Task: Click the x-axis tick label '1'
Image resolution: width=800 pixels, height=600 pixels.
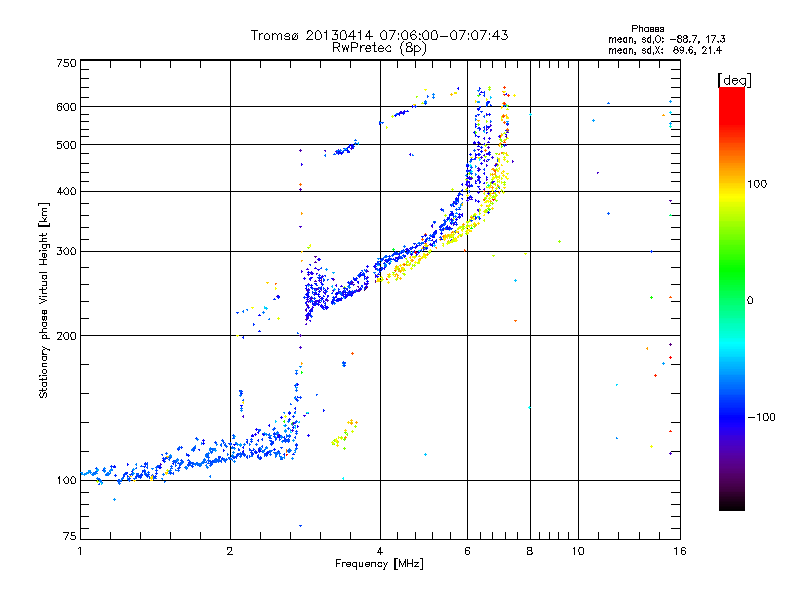Action: click(80, 551)
